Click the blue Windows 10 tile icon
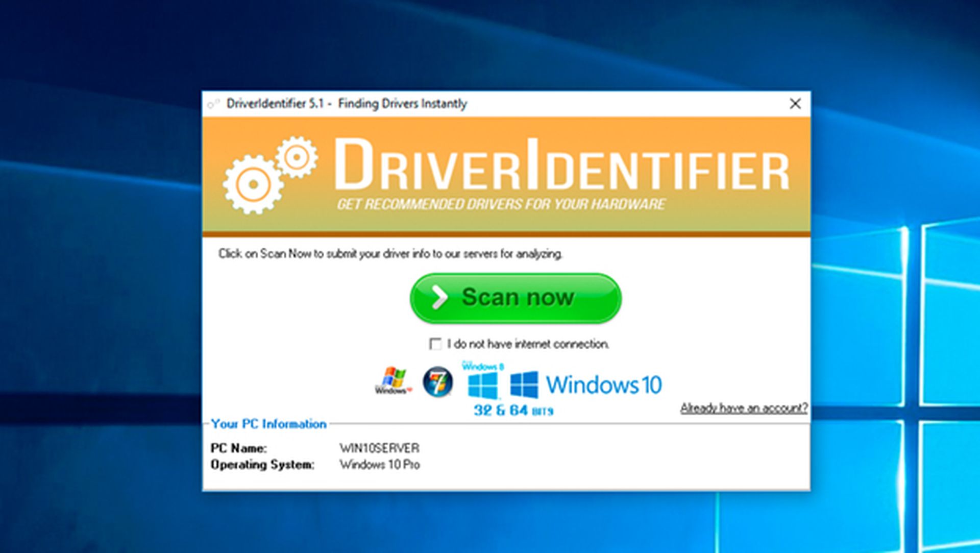Viewport: 980px width, 553px height. pyautogui.click(x=524, y=383)
